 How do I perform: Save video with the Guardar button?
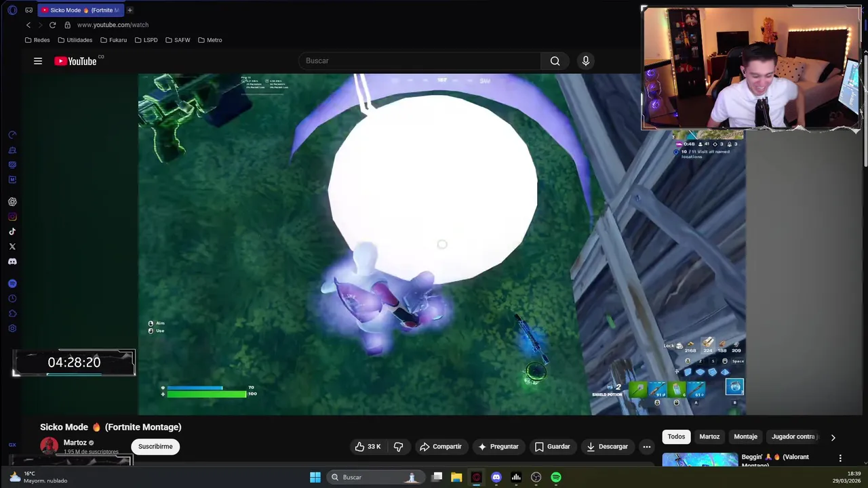552,447
